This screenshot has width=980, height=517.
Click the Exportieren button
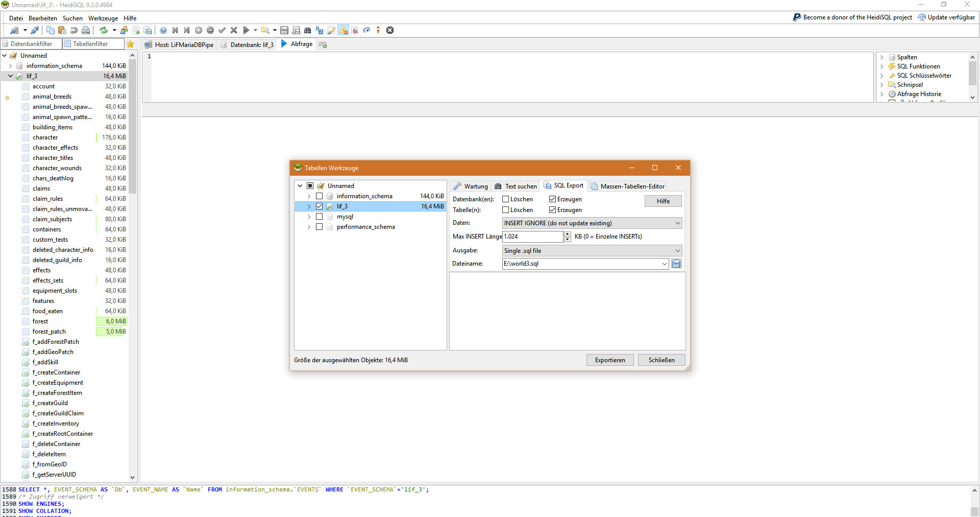click(x=609, y=360)
